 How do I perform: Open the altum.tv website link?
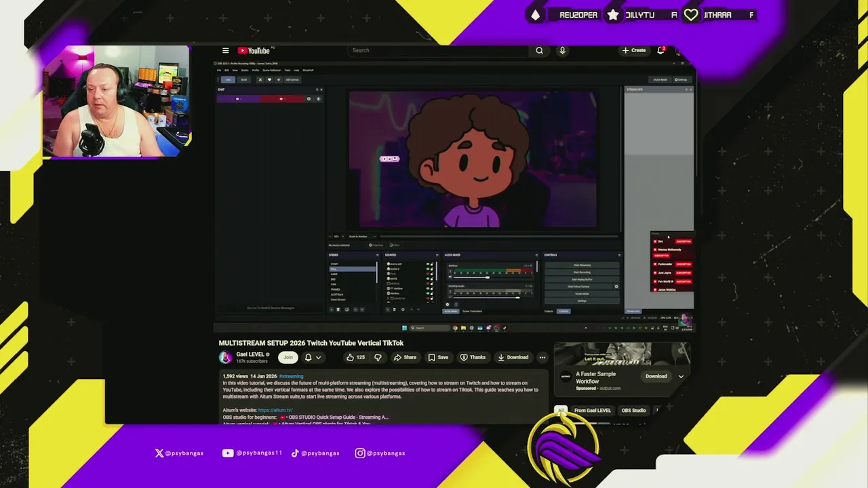275,410
